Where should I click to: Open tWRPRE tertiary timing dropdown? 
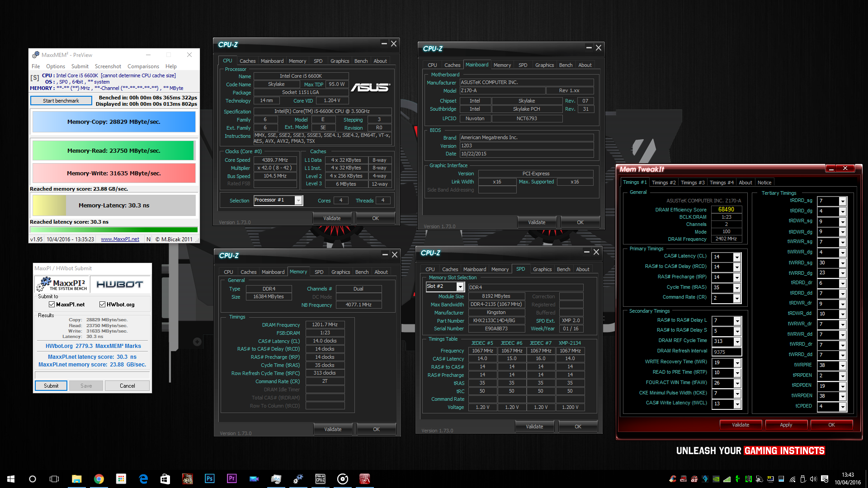(843, 366)
